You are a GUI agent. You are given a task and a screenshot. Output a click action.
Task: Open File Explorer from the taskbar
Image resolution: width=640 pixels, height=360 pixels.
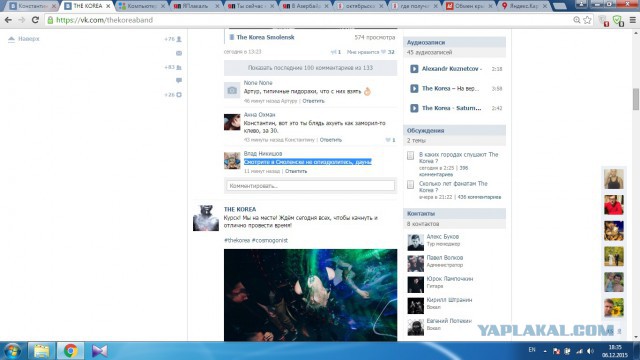click(x=41, y=351)
